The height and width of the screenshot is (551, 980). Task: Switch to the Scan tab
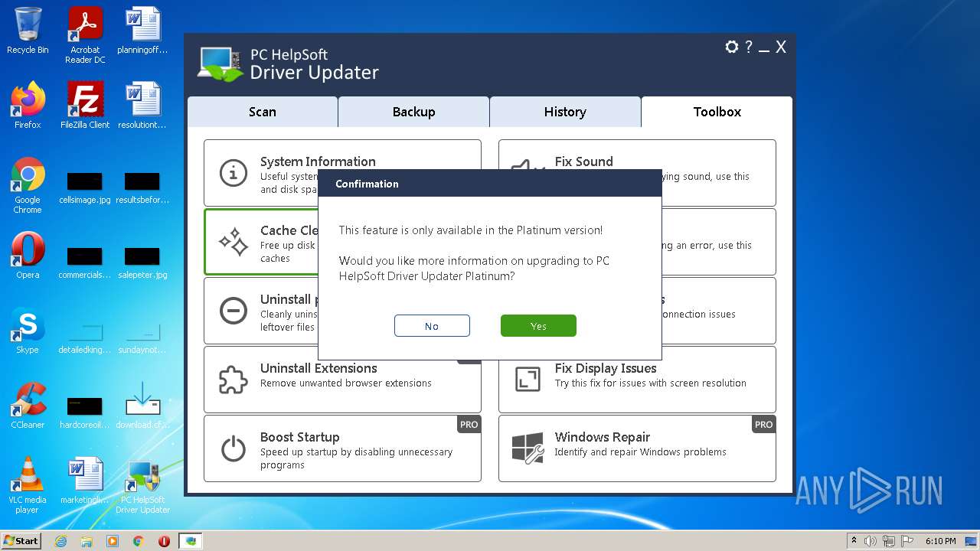(263, 112)
